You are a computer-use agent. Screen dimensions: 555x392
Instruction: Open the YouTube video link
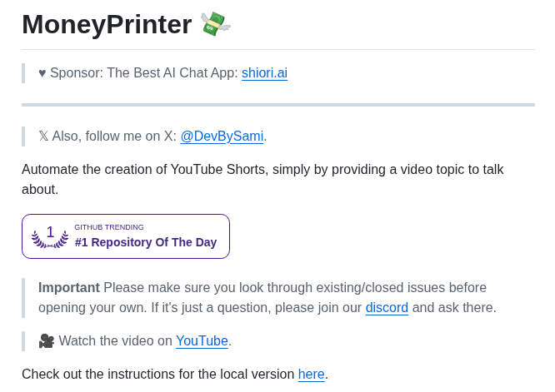(202, 340)
